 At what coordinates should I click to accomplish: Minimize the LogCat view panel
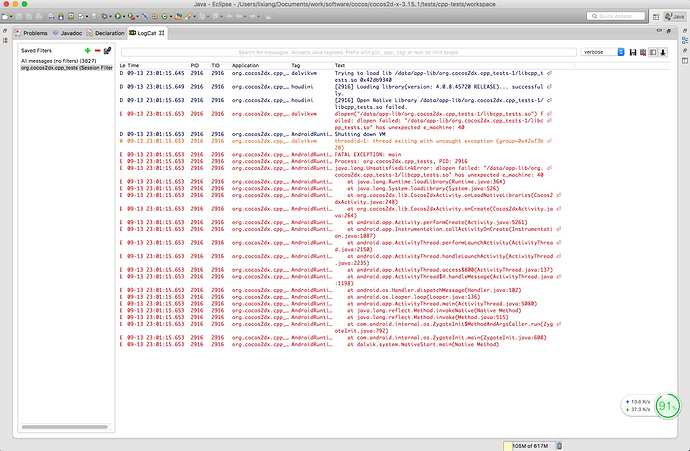click(659, 31)
